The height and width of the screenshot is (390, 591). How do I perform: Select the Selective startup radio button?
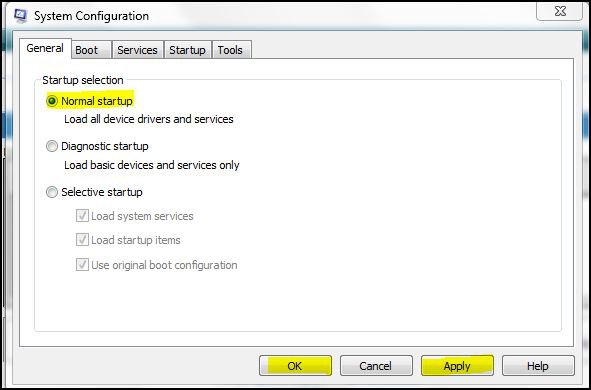click(52, 192)
